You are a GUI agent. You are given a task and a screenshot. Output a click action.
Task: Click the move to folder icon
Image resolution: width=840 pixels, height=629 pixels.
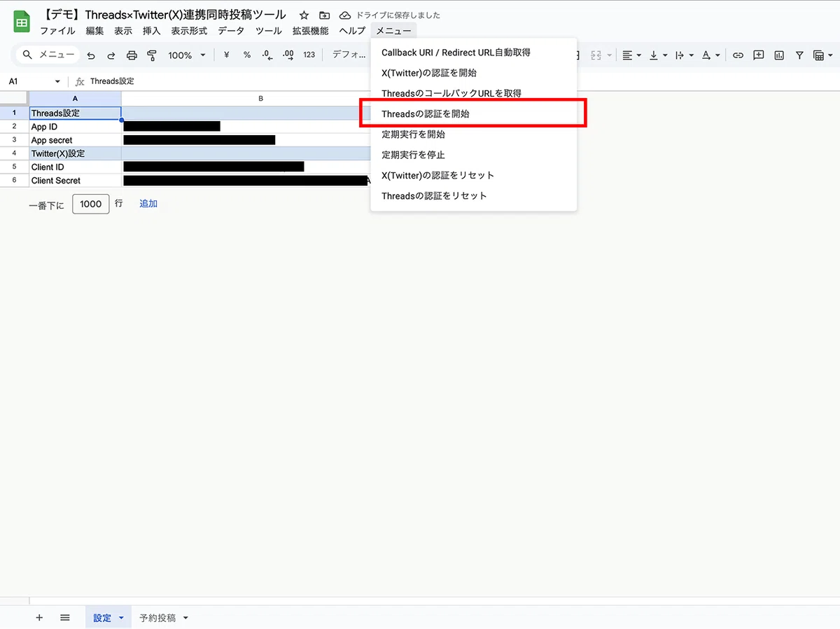coord(324,15)
